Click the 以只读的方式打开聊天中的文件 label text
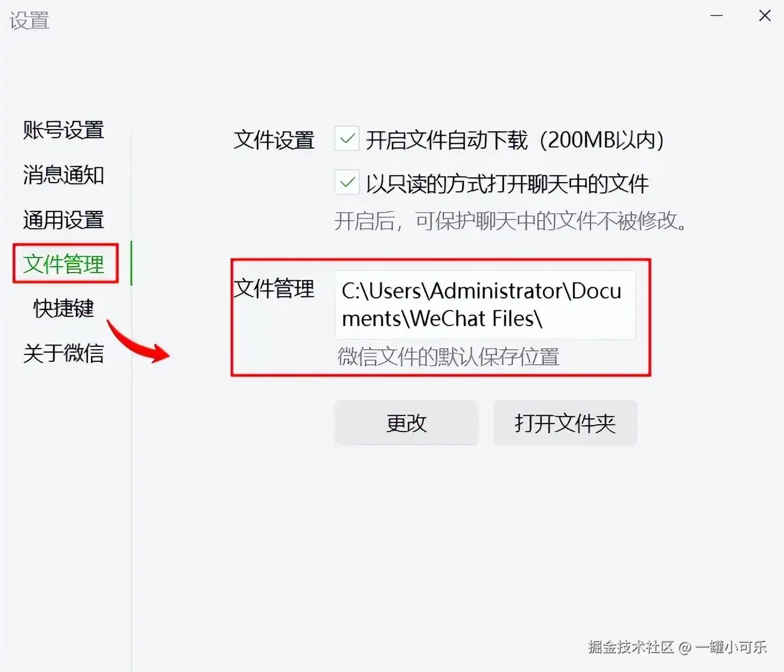This screenshot has height=672, width=784. coord(507,184)
